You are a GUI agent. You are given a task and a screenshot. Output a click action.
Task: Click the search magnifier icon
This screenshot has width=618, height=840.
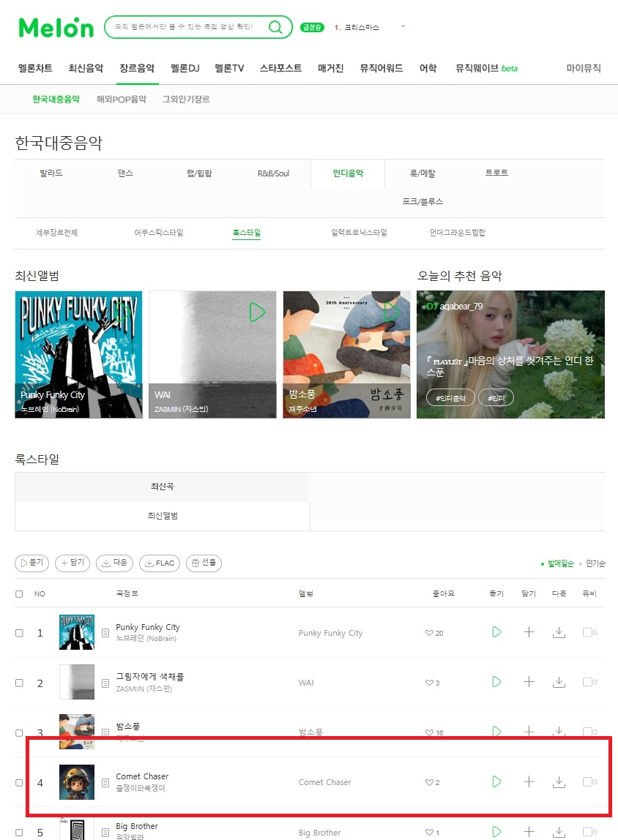tap(275, 27)
